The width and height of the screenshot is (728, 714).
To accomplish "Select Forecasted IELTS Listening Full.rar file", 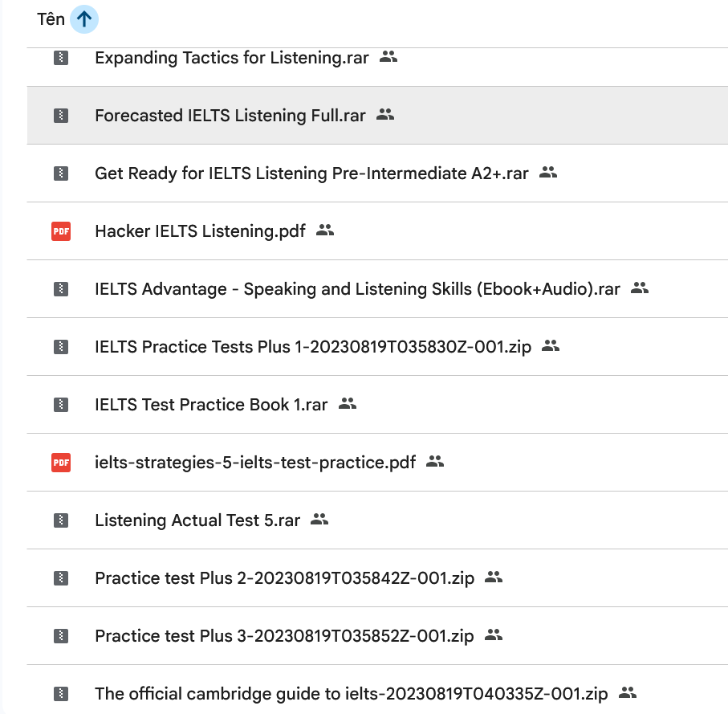I will pos(230,116).
